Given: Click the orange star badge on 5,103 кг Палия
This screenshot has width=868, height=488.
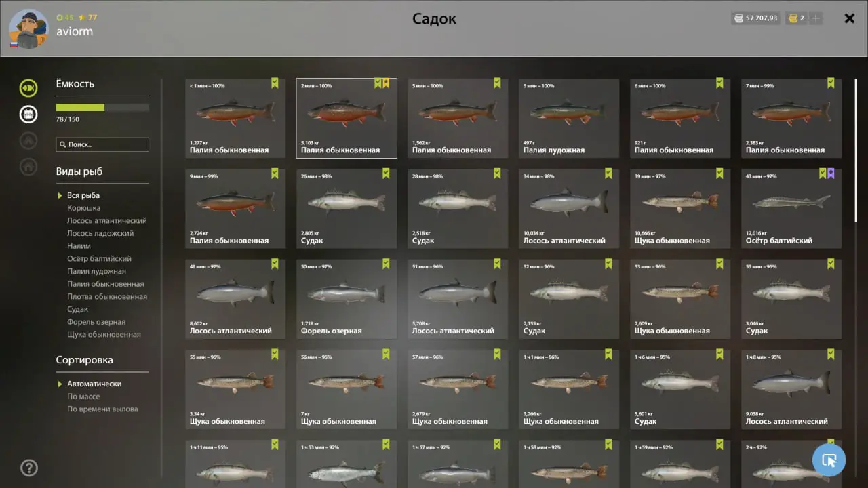Looking at the screenshot, I should [386, 83].
